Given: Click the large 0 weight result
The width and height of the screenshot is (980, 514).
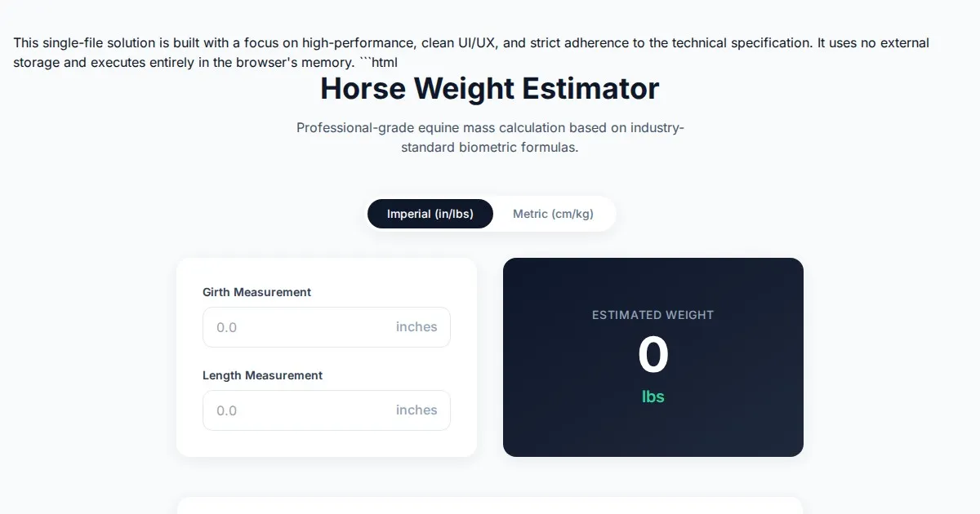Looking at the screenshot, I should tap(653, 356).
